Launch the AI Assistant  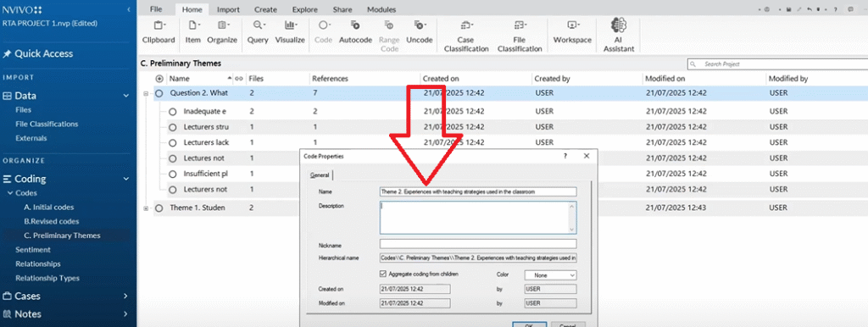(618, 36)
